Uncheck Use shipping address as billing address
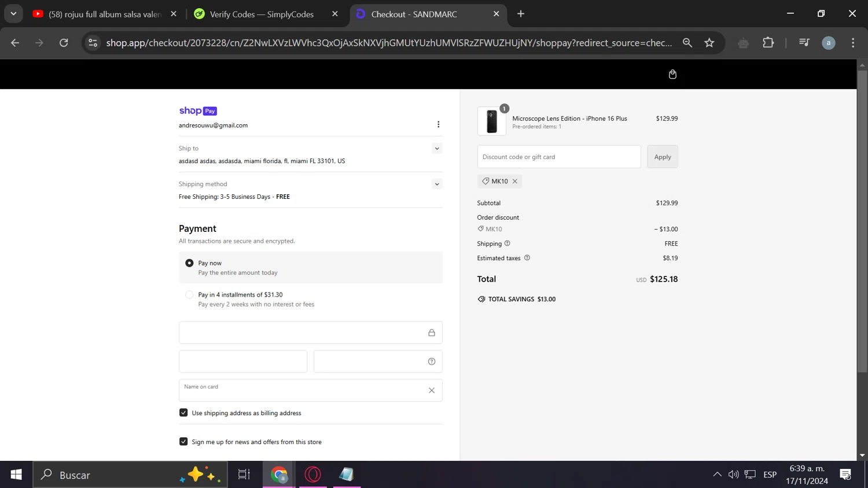The width and height of the screenshot is (868, 488). tap(183, 413)
